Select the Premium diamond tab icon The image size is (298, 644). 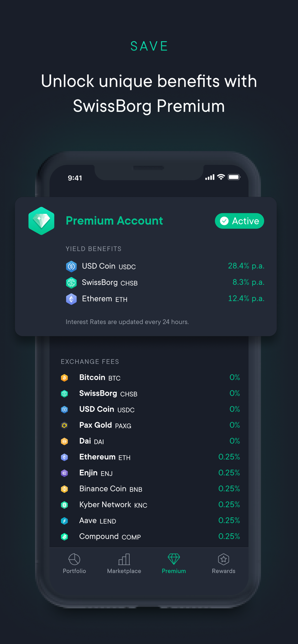(174, 559)
